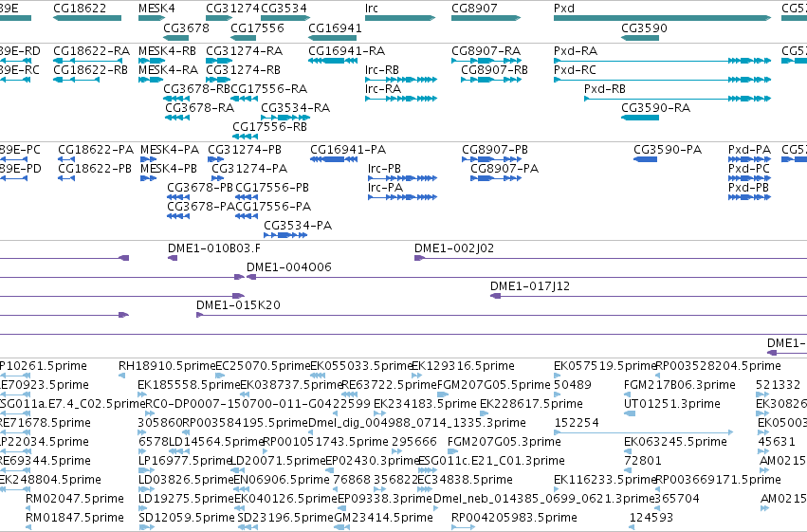Select the CG3678 gene

tap(175, 38)
